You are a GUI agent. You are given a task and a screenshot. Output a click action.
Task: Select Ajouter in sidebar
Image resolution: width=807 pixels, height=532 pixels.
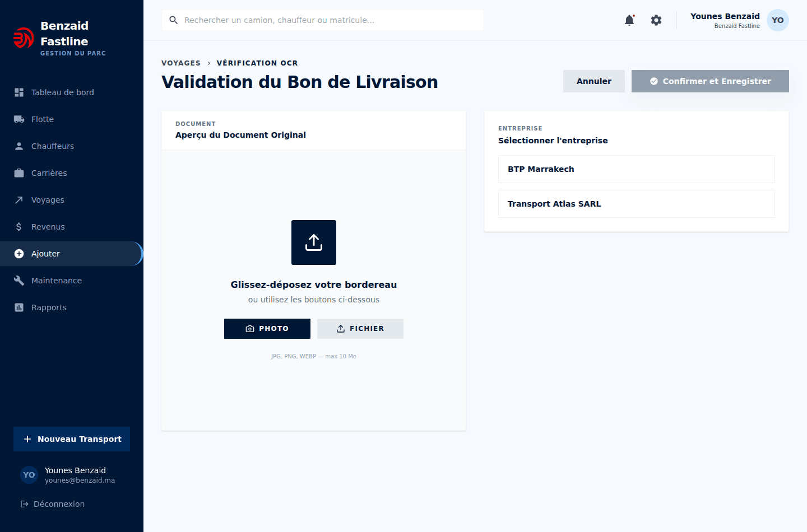[x=72, y=254]
